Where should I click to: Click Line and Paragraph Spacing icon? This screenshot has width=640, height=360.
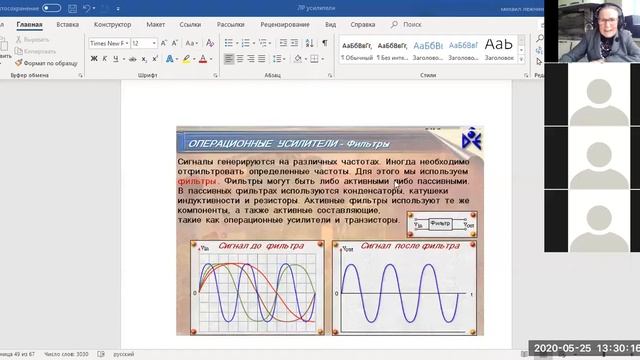tap(277, 59)
